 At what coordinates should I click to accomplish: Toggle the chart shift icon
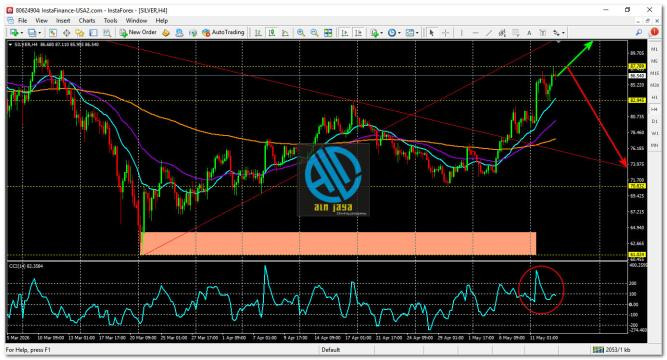[x=358, y=32]
